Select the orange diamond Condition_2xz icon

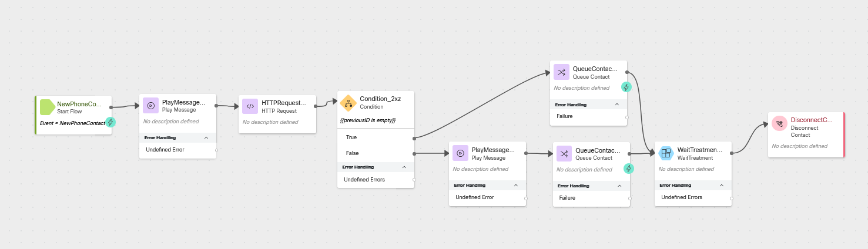point(348,103)
